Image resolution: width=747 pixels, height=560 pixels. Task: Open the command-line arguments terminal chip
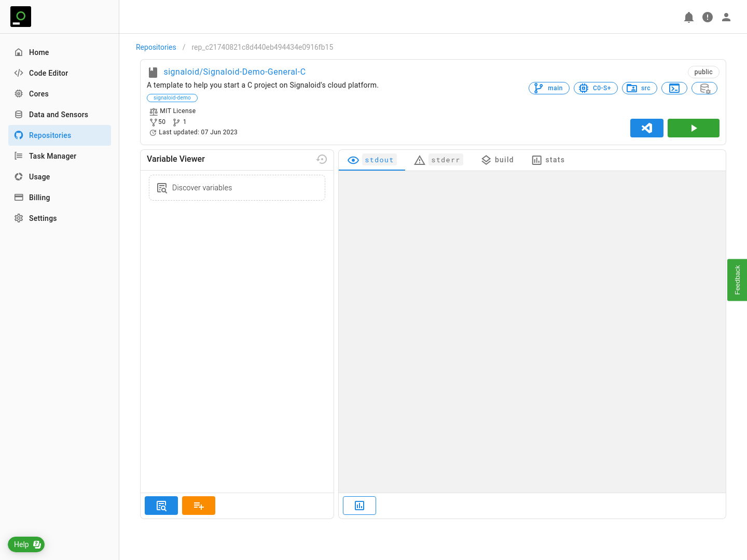[x=674, y=88]
